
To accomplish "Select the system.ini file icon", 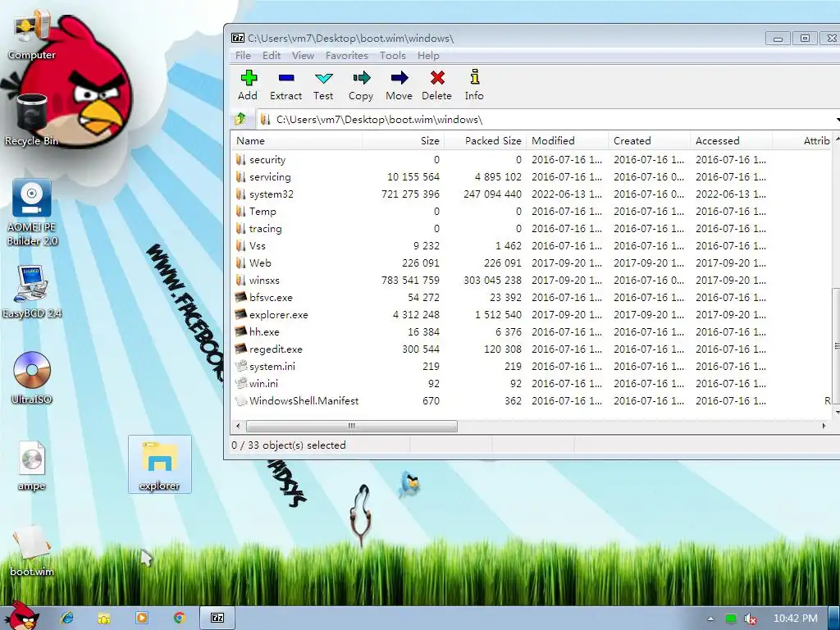I will pos(241,367).
